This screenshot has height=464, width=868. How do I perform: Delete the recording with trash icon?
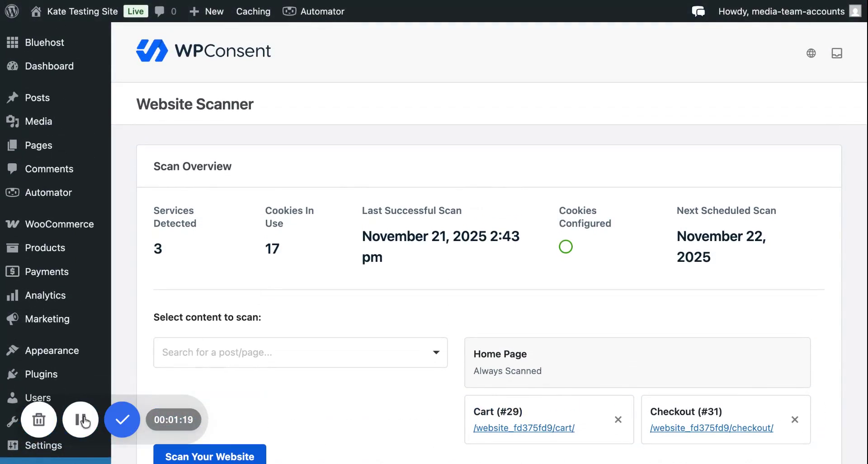pyautogui.click(x=39, y=420)
